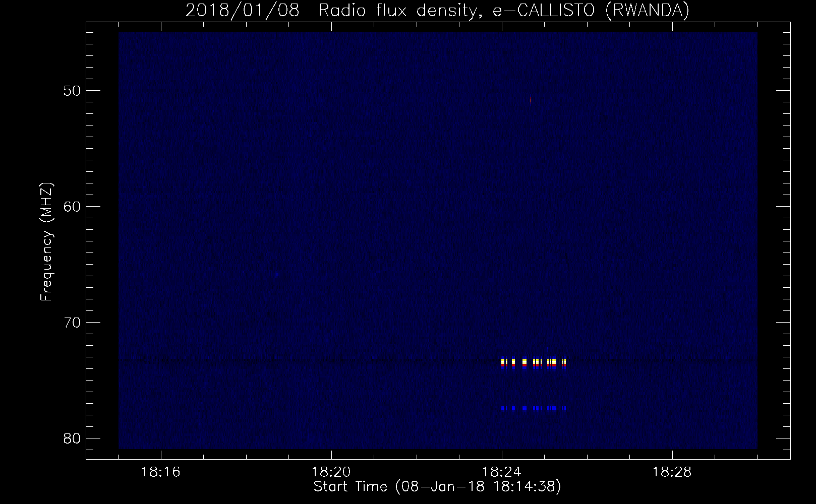Click the blue burst band near 77 MHz
This screenshot has width=816, height=504.
pos(534,408)
